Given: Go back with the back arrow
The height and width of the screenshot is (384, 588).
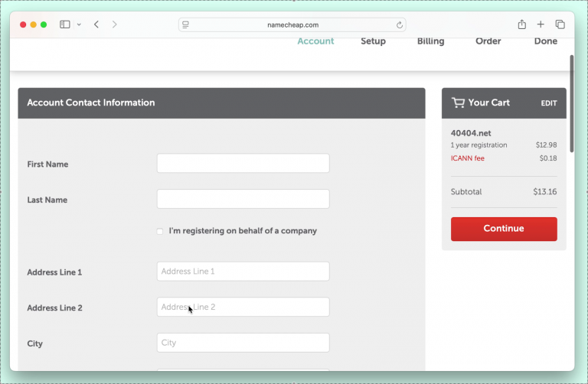Looking at the screenshot, I should click(x=96, y=24).
